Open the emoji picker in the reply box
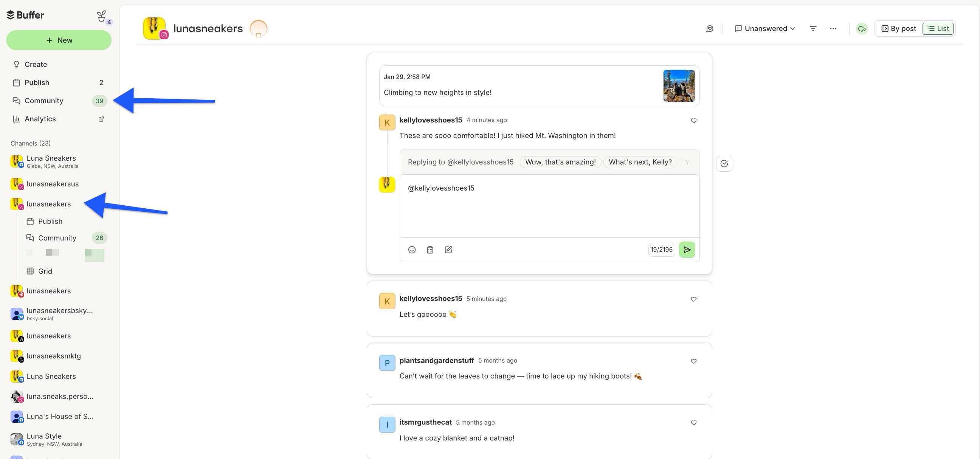 [412, 250]
